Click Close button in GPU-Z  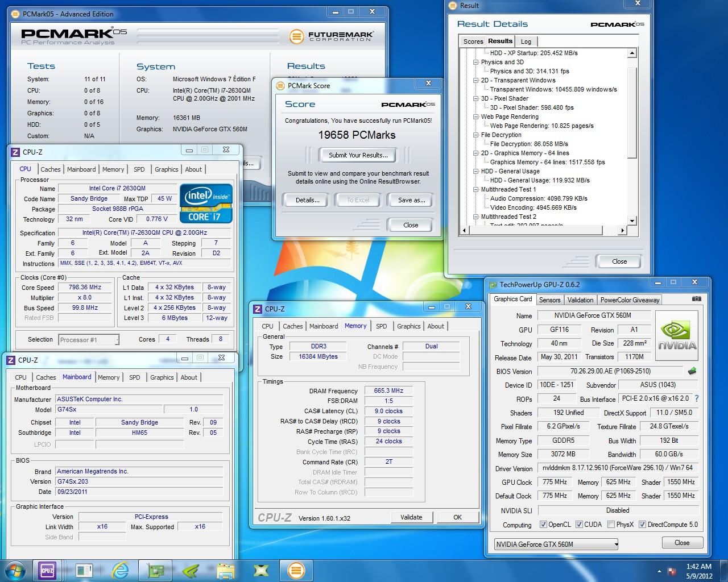coord(682,543)
